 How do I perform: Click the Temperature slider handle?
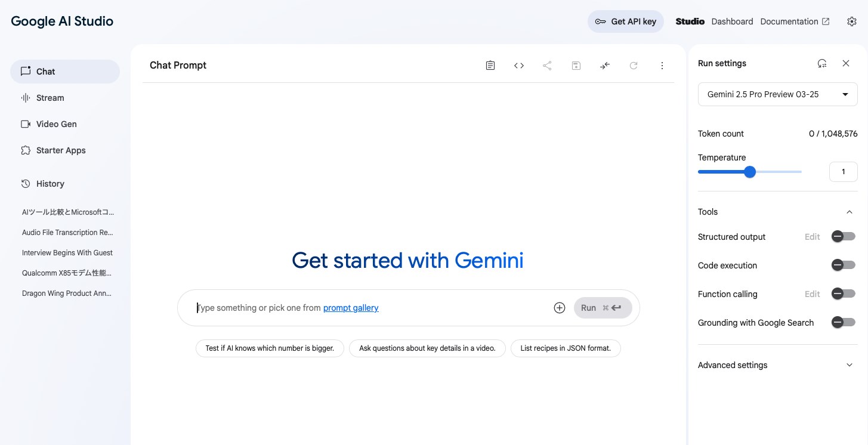click(750, 172)
